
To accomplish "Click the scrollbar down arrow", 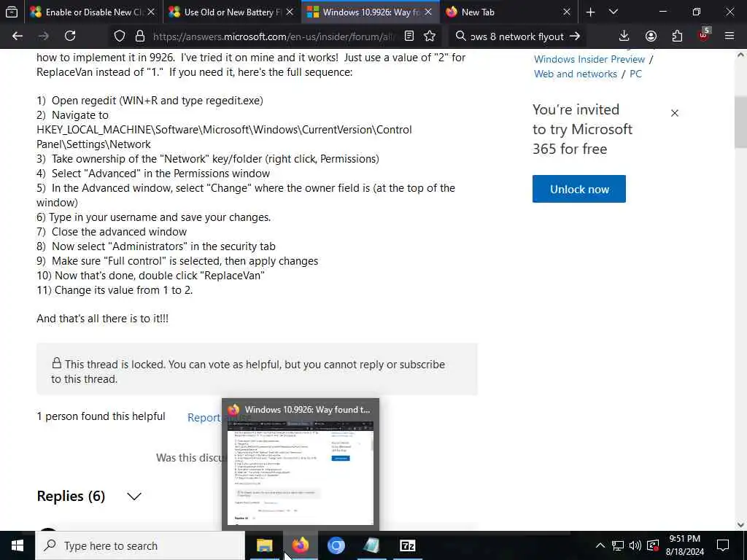I will [x=741, y=525].
